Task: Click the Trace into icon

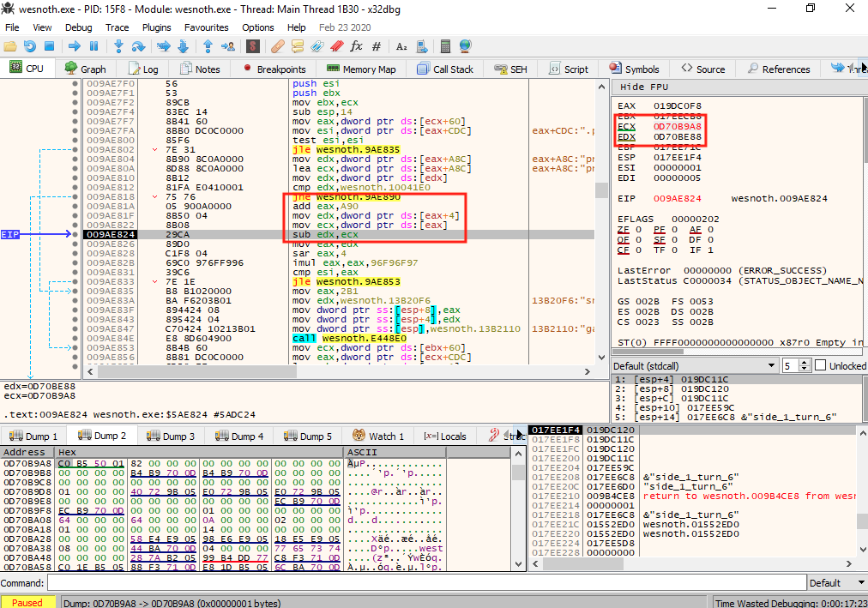Action: pos(163,46)
